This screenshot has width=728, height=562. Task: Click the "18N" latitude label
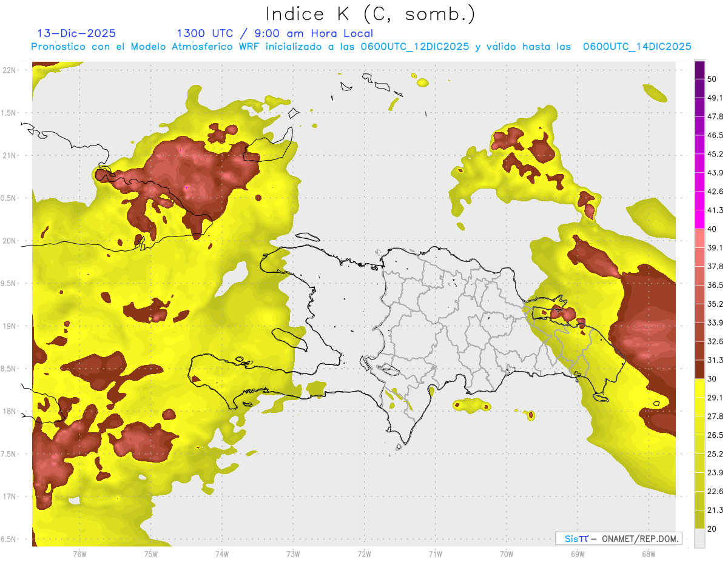10,411
